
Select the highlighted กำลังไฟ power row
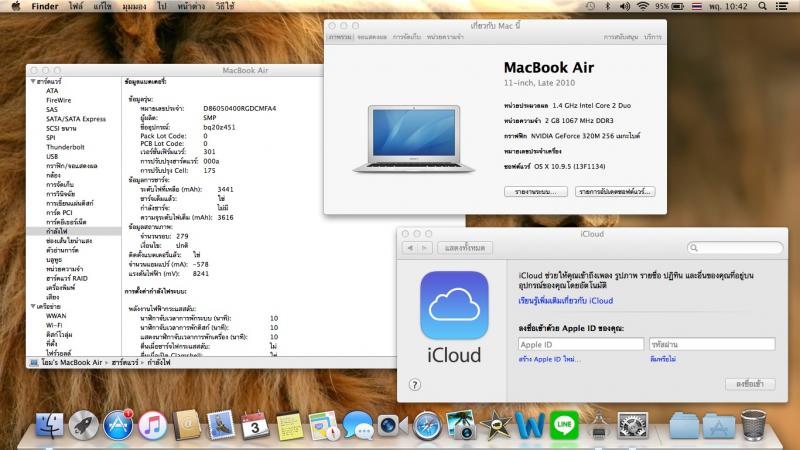click(74, 231)
